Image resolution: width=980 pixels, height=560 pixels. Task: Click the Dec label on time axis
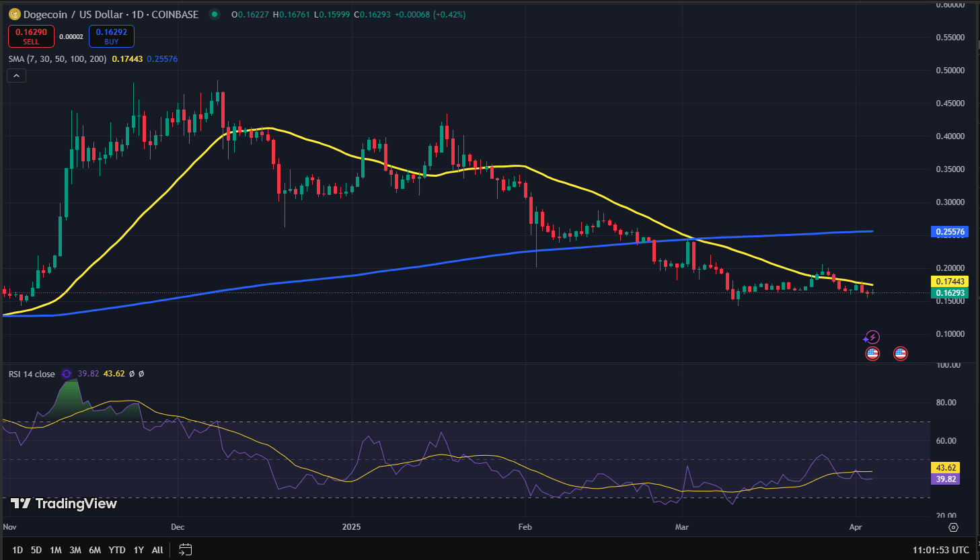178,527
